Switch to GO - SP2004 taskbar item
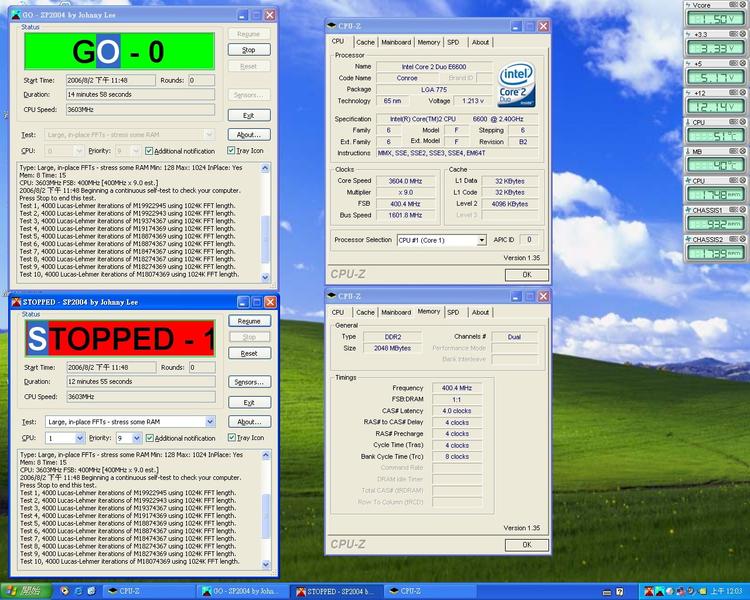Viewport: 750px width, 600px height. pyautogui.click(x=242, y=591)
